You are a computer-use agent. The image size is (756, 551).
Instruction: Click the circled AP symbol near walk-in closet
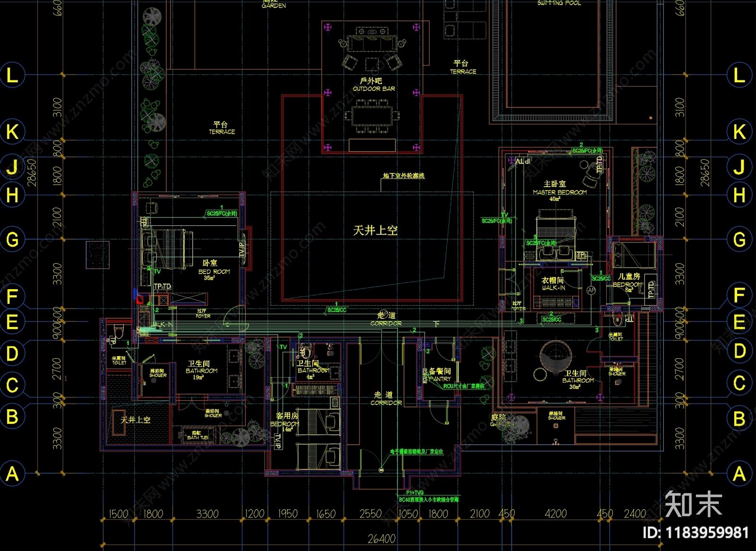(x=591, y=291)
